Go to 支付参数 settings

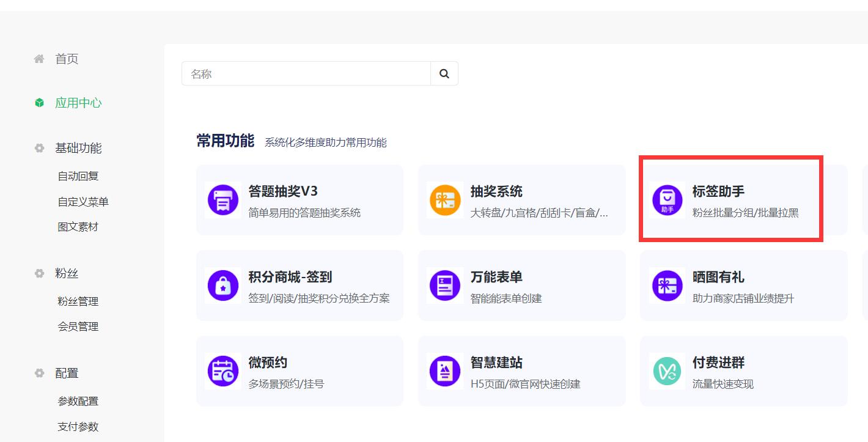point(78,427)
